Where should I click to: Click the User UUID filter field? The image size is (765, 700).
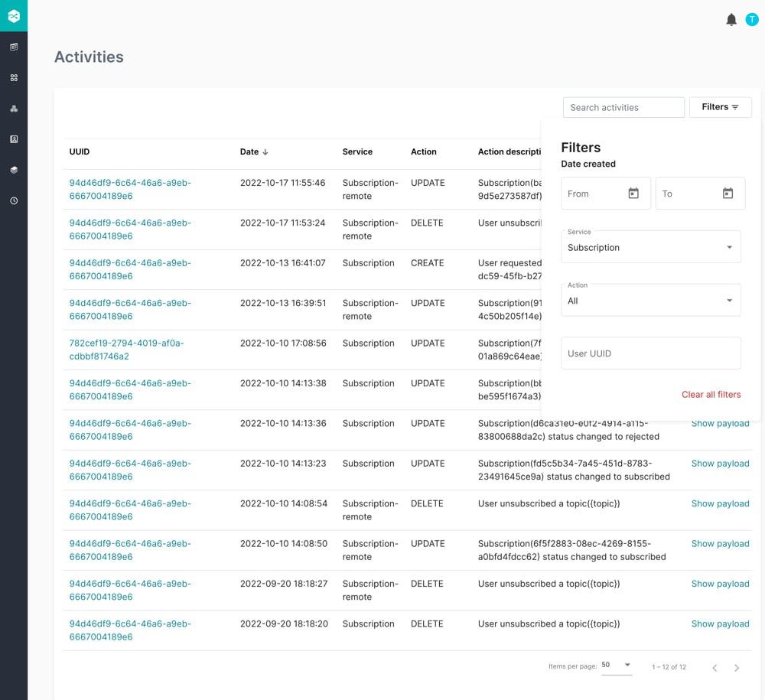click(650, 353)
